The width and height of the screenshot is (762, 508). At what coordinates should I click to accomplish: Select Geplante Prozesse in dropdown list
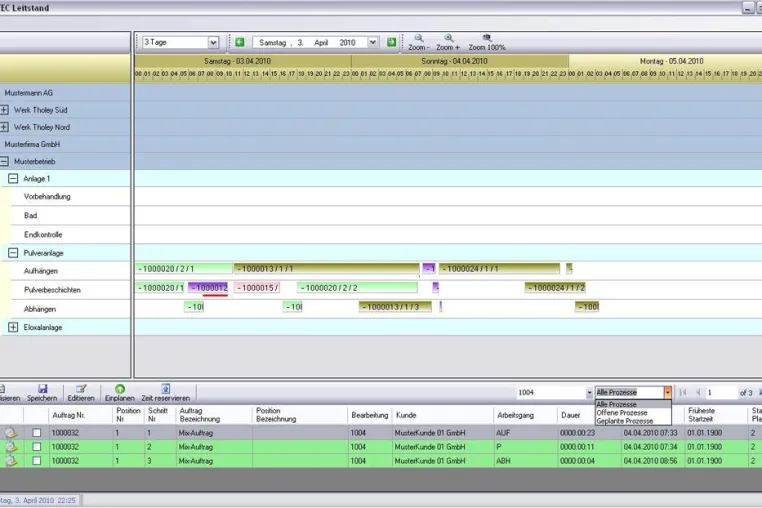click(633, 421)
